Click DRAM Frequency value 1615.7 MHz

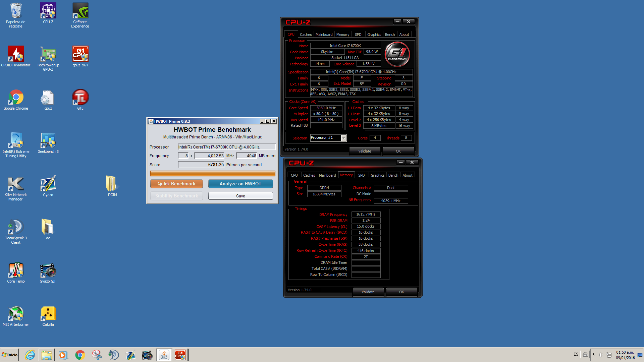coord(366,214)
